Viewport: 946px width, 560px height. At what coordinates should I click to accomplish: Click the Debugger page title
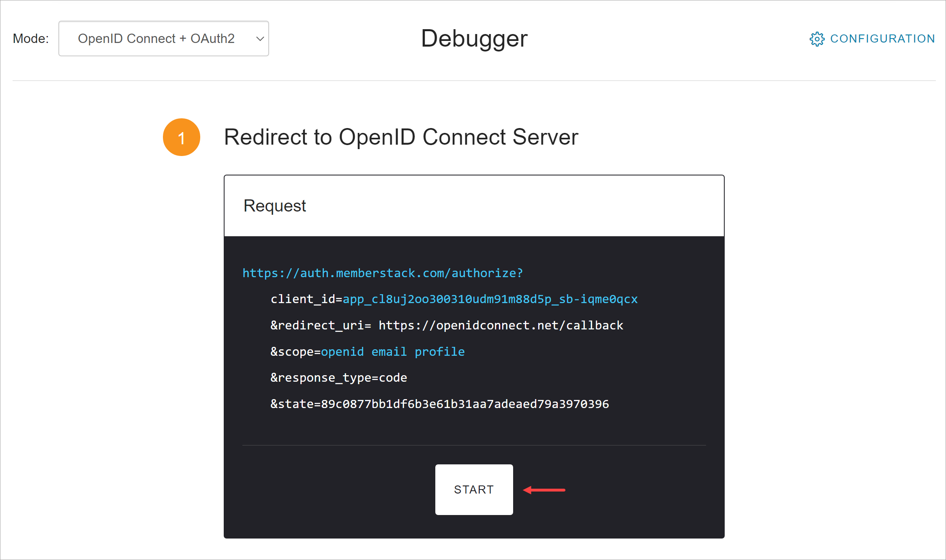pos(474,39)
